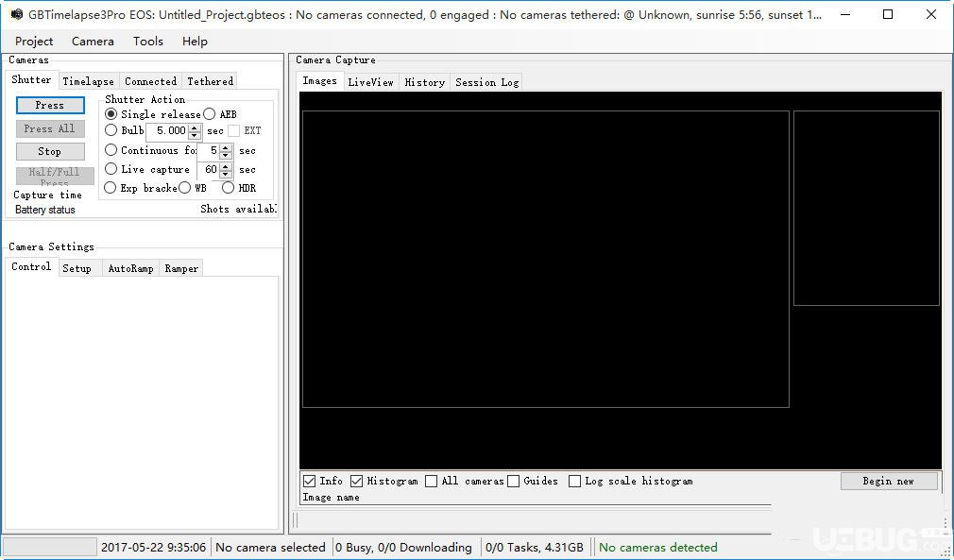Enable the Guides checkbox
Viewport: 954px width, 560px height.
click(514, 481)
